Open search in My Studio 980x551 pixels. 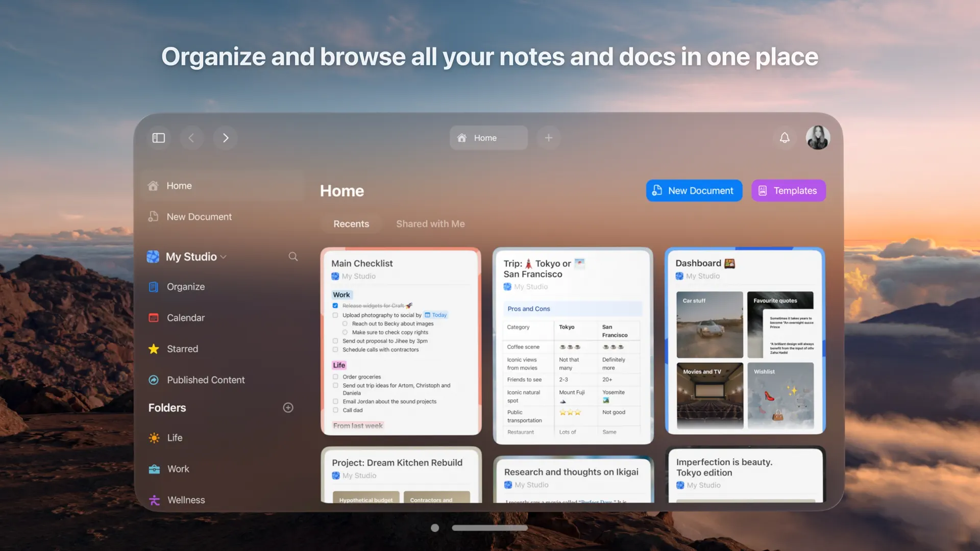293,257
